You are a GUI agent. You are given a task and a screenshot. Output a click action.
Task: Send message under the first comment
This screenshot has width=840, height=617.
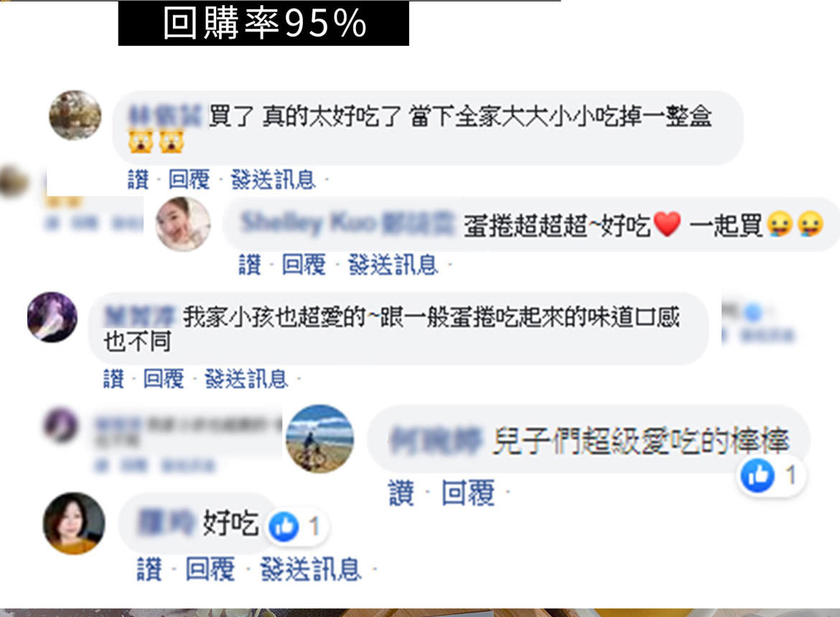[x=274, y=179]
